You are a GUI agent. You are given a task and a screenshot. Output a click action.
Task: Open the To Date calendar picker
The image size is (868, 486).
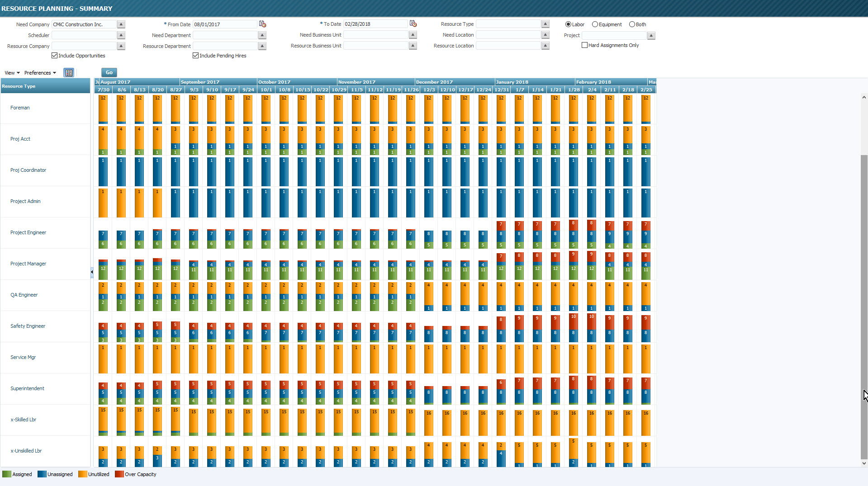(x=413, y=24)
